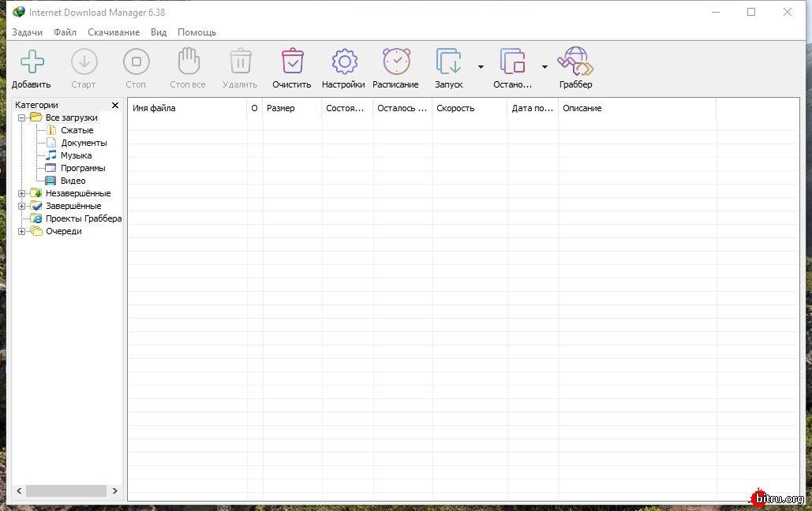Open Настройки gear icon
The height and width of the screenshot is (511, 812).
point(344,62)
